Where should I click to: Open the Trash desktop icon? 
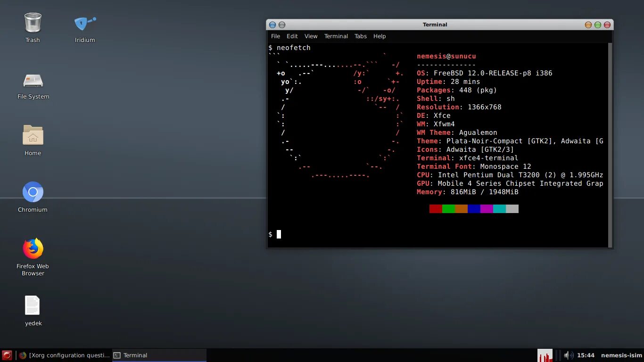pos(33,27)
